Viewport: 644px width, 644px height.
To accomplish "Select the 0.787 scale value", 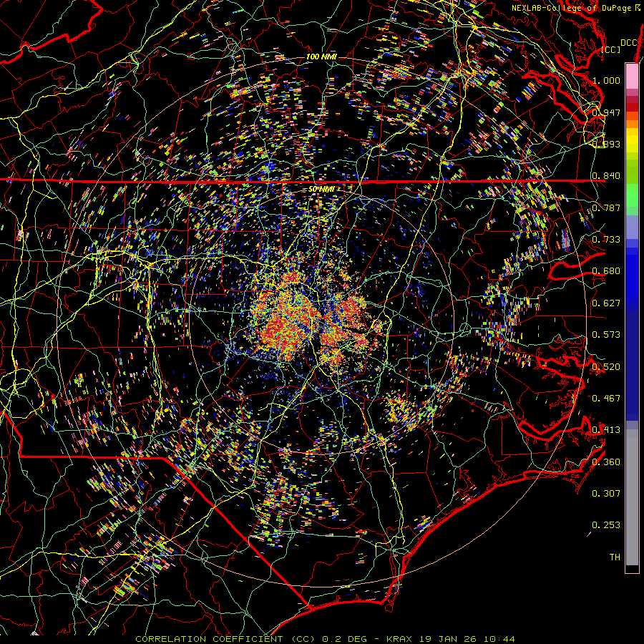I will point(606,208).
